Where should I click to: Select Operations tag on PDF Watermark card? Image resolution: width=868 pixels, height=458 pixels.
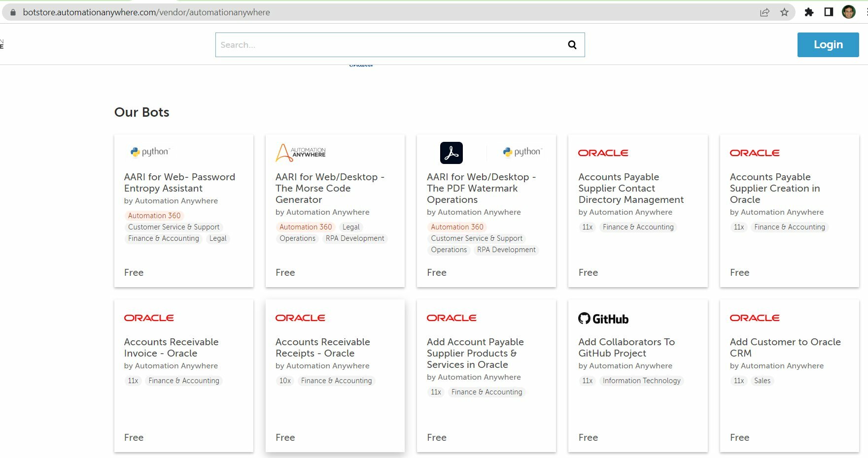click(x=449, y=250)
